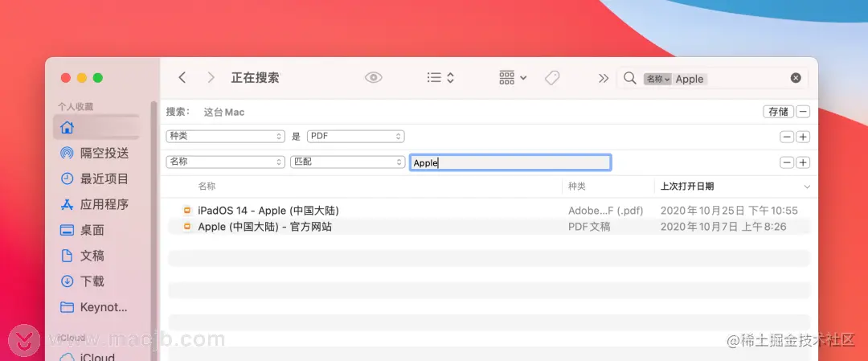Click the tag icon in toolbar
868x361 pixels.
click(x=552, y=78)
